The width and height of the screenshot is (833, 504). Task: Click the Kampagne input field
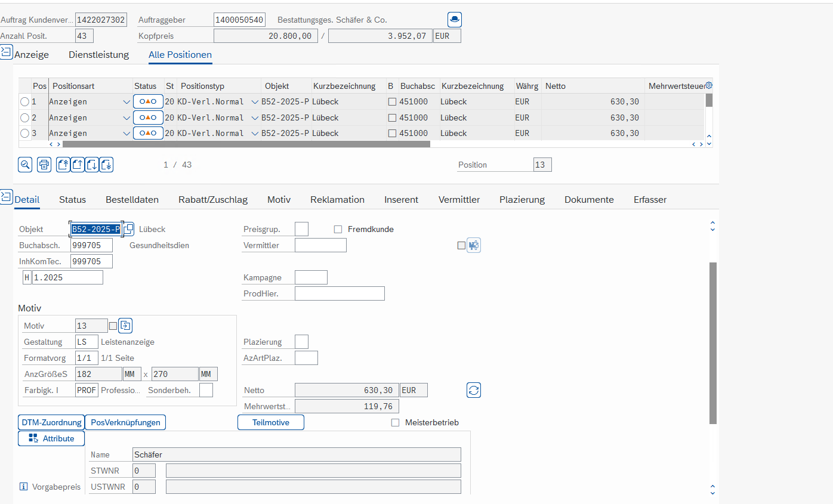pos(311,277)
